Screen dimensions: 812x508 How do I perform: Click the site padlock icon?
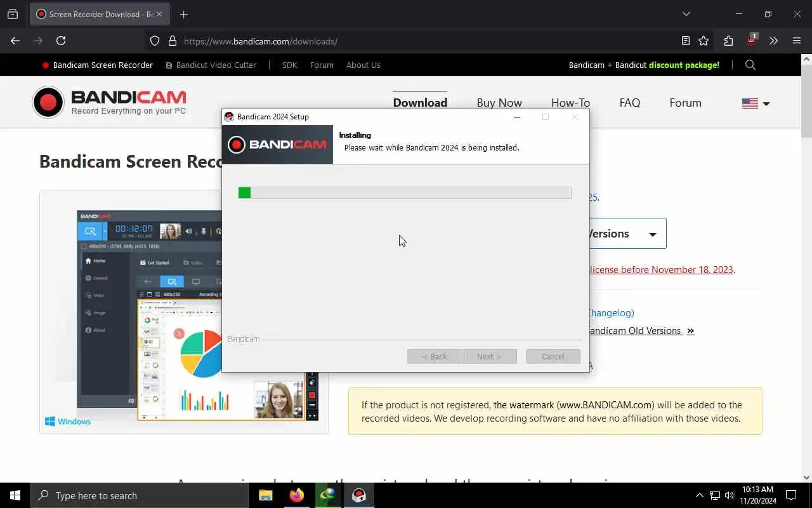click(x=172, y=41)
